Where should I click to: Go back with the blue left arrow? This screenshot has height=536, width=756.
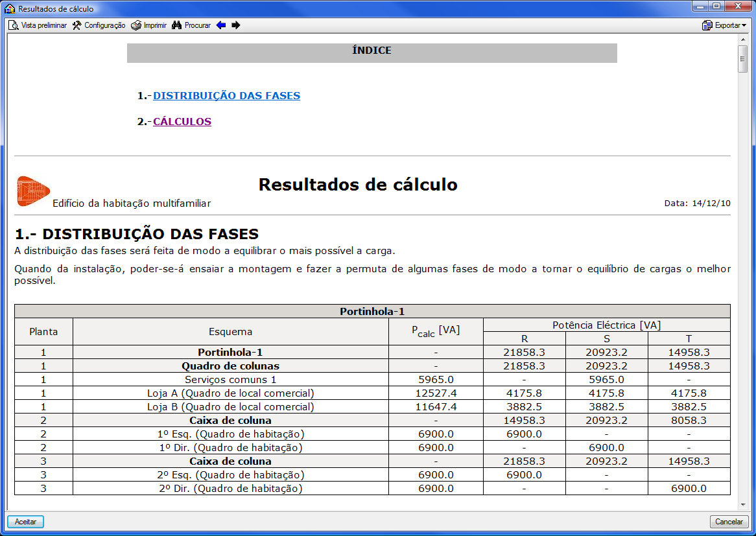221,25
